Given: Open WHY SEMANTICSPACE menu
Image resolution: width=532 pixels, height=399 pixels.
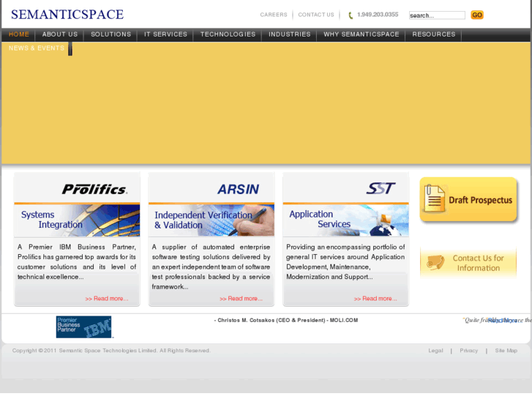Looking at the screenshot, I should pos(361,34).
